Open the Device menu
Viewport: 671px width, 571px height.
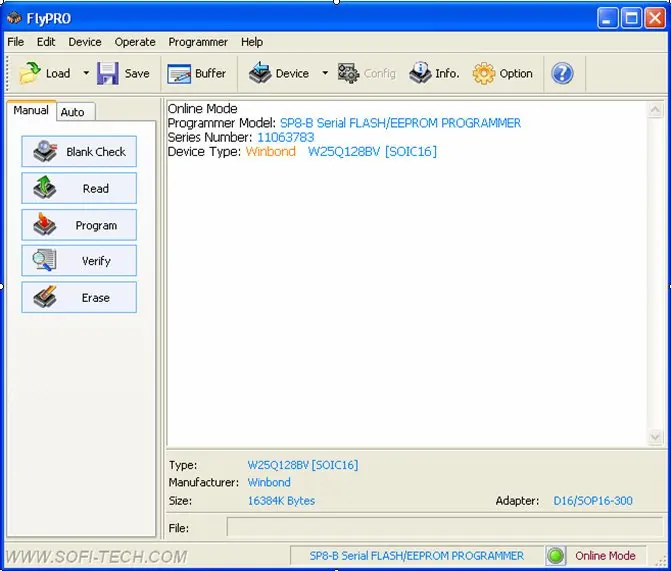pos(85,42)
